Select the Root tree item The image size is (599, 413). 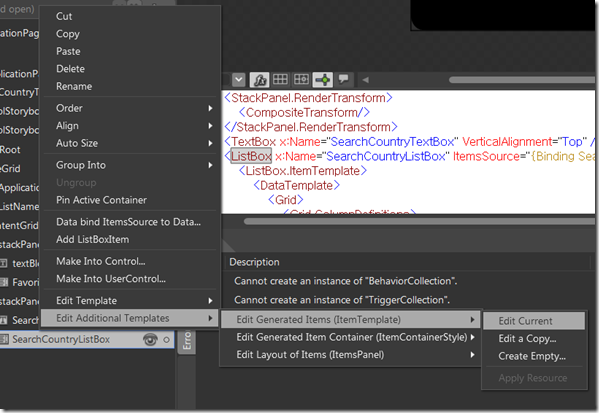pos(10,150)
